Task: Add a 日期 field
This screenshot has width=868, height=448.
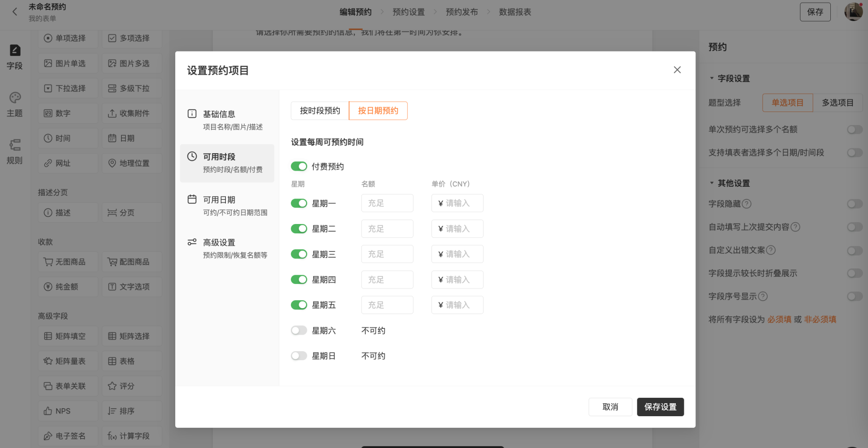Action: click(x=132, y=138)
